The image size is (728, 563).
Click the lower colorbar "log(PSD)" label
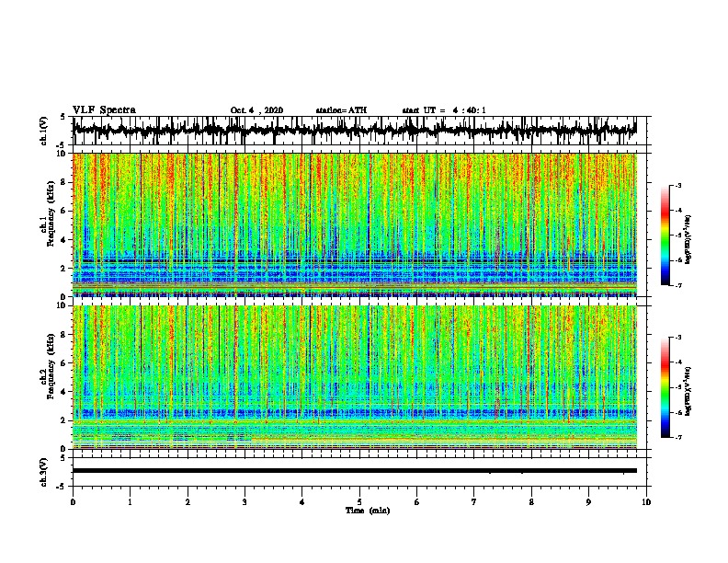pyautogui.click(x=688, y=391)
